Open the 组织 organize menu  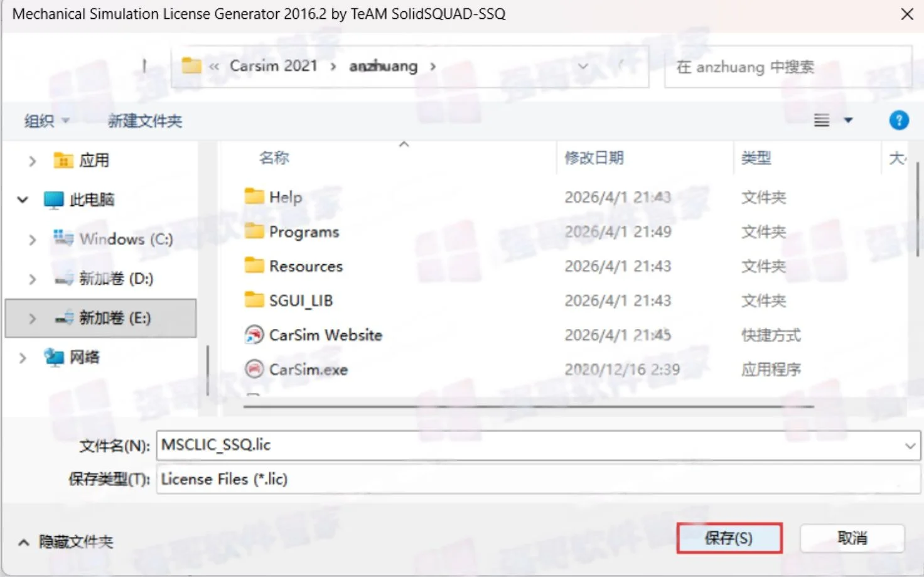coord(46,121)
